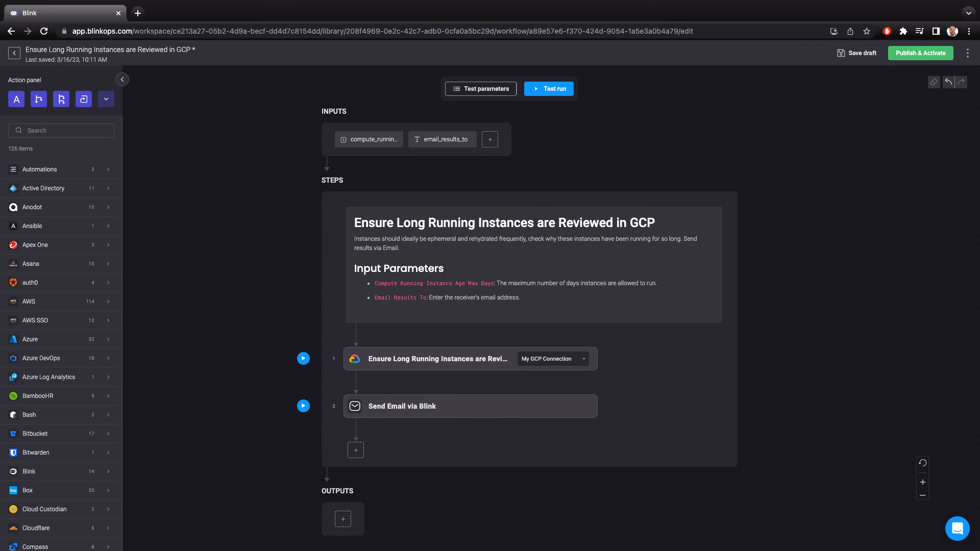Image resolution: width=980 pixels, height=551 pixels.
Task: Click the browser reload button
Action: tap(44, 31)
